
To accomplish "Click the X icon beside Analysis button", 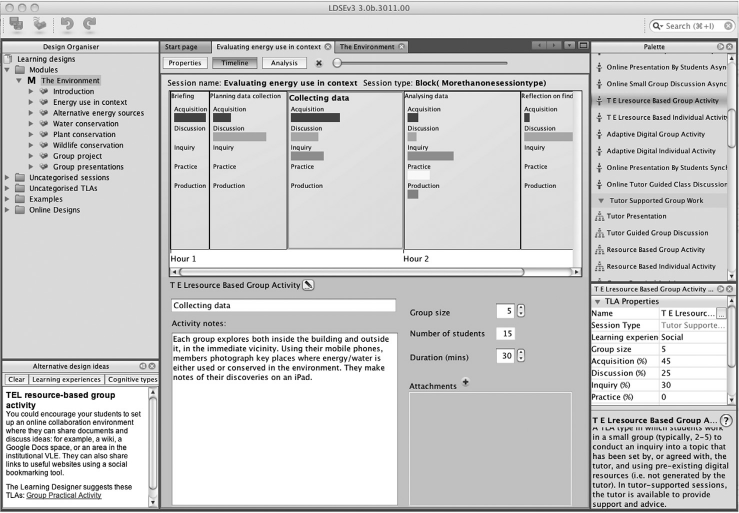I will point(318,63).
